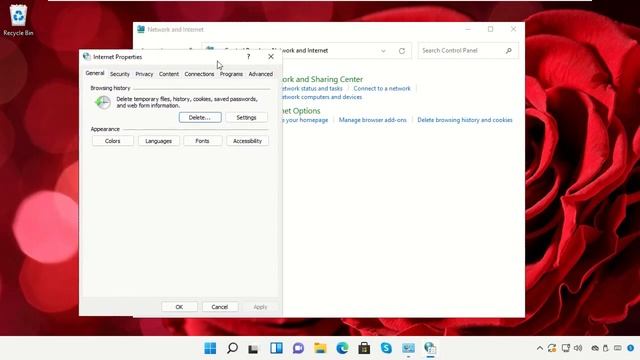Open the Widgets taskbar icon

tap(276, 348)
